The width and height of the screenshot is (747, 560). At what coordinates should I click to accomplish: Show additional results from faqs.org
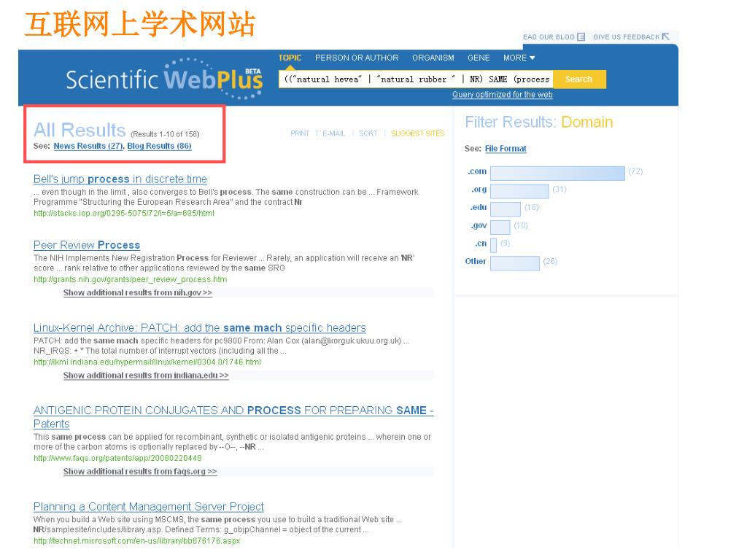(140, 472)
